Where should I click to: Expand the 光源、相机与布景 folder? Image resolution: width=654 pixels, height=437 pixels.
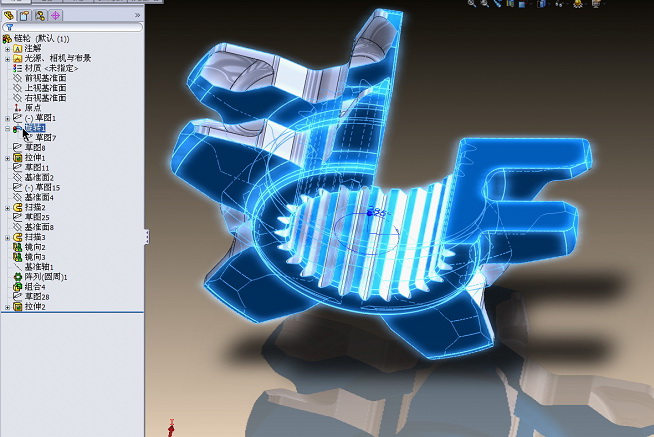pos(7,59)
